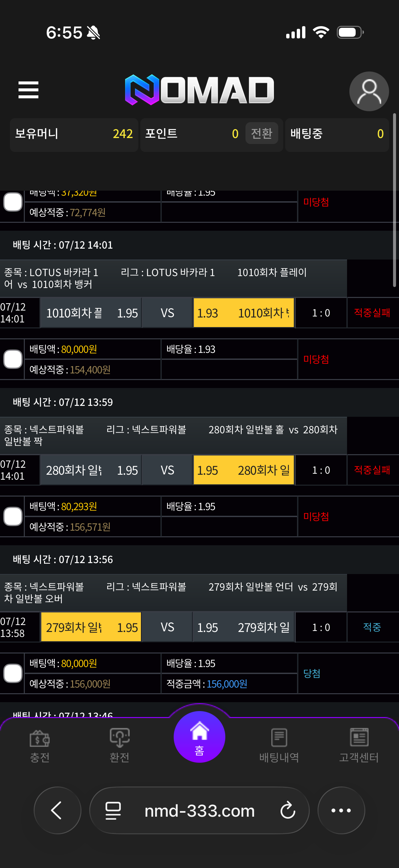Reload the page with refresh icon

pos(288,810)
